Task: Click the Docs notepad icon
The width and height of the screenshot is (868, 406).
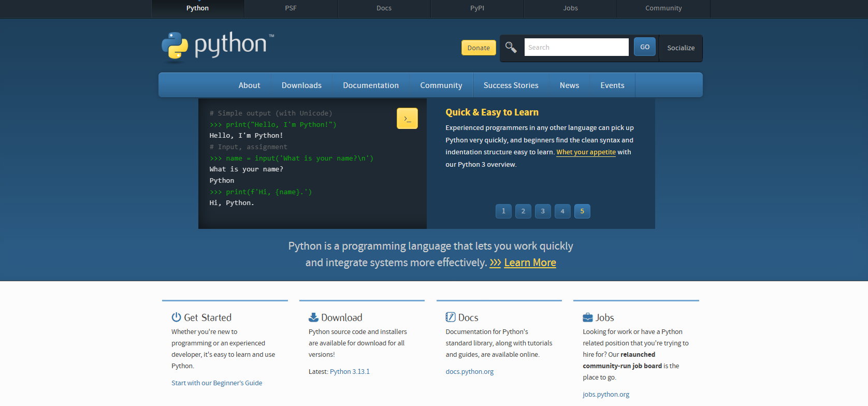Action: [x=451, y=317]
